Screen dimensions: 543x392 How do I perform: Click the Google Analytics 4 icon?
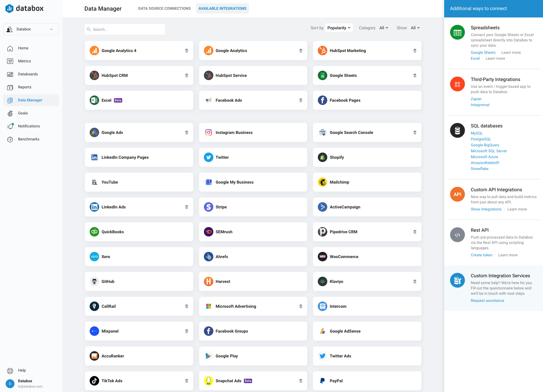[x=94, y=51]
